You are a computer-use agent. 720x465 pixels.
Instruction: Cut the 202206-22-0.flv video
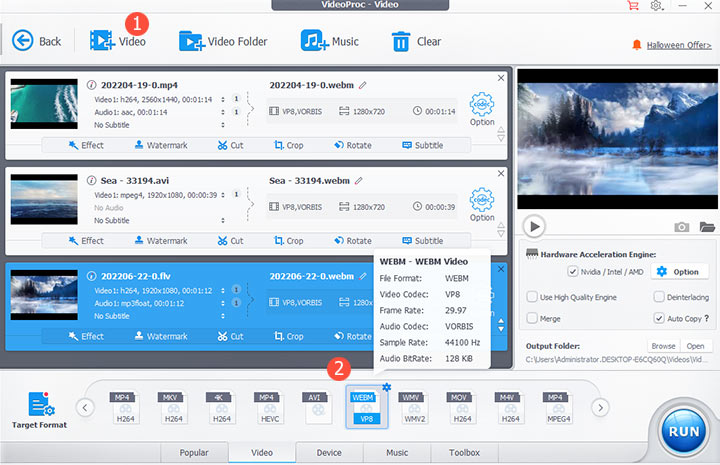click(x=231, y=336)
